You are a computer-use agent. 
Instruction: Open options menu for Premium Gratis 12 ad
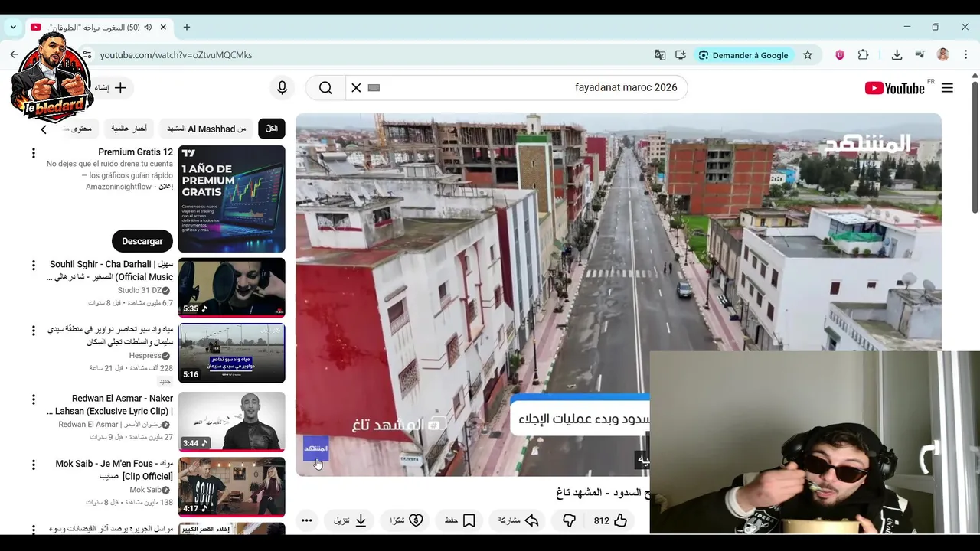tap(33, 153)
